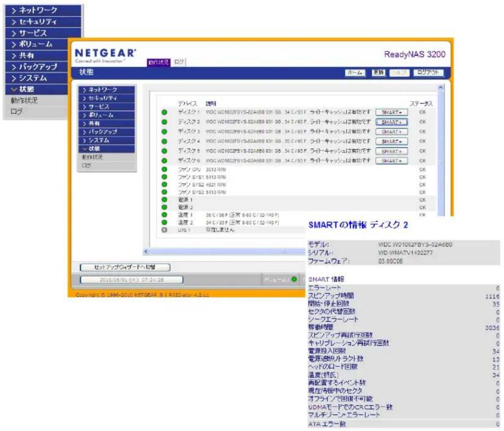Open サービス in the ReadyNAS window menu
Screen dimensions: 504x431
106,106
